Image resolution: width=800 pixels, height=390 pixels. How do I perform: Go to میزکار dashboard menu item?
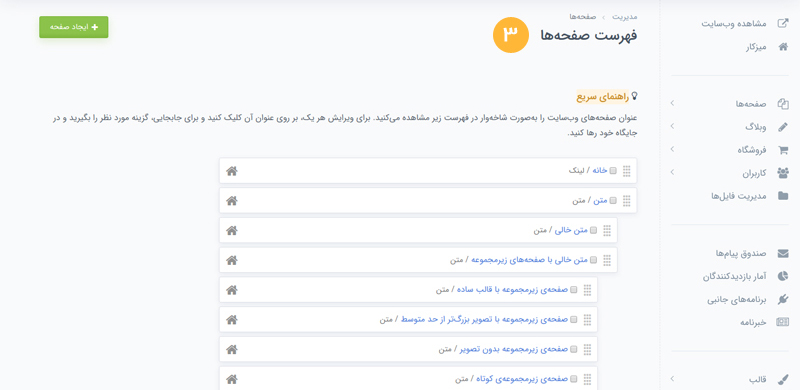[756, 47]
